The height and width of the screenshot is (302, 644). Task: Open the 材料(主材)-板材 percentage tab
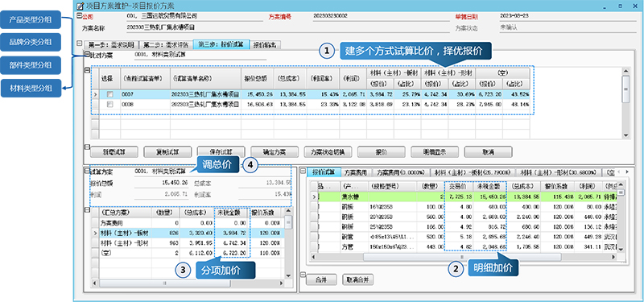pos(472,172)
